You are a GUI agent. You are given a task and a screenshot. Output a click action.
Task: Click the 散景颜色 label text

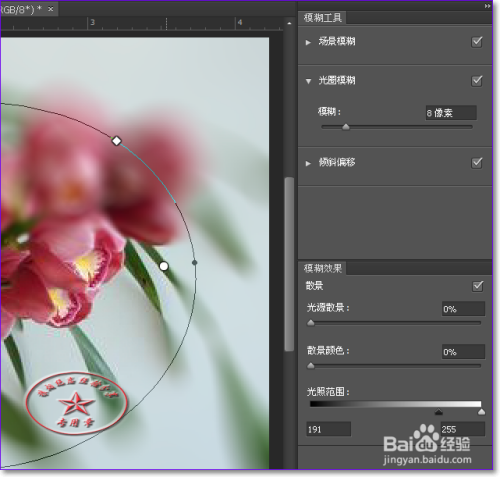(328, 350)
